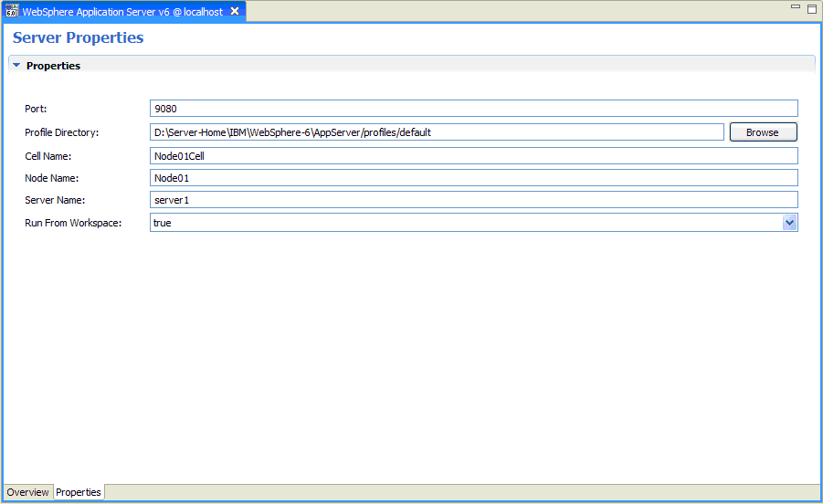
Task: Click the Node Name field containing Node01
Action: click(x=473, y=178)
